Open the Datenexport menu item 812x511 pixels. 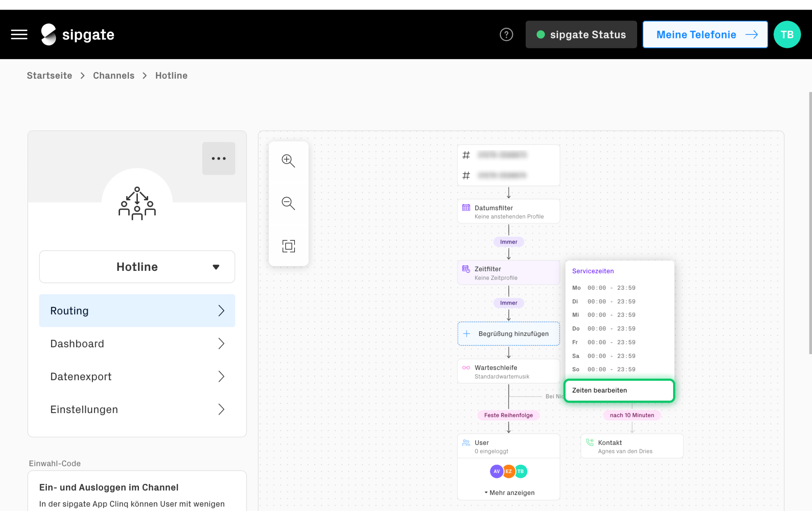click(137, 376)
